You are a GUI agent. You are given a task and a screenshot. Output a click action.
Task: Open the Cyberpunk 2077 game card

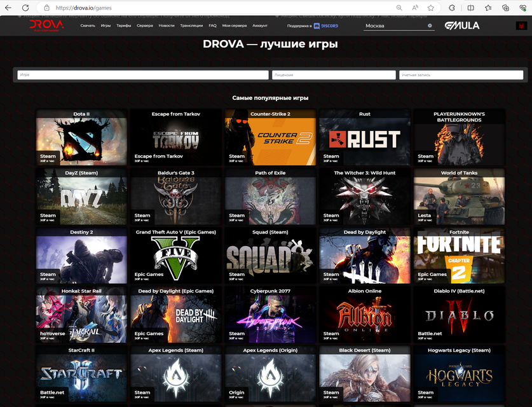coord(270,314)
